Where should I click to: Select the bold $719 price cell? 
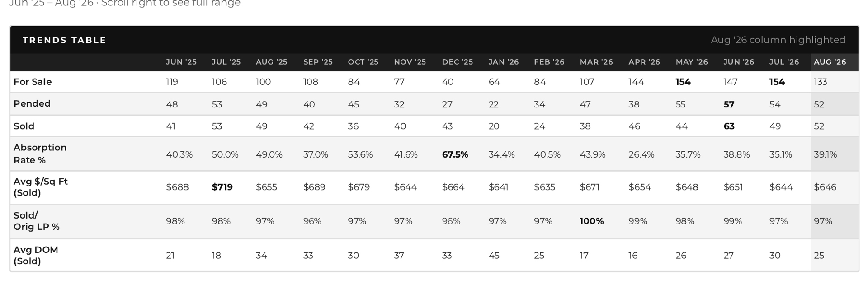pos(222,187)
